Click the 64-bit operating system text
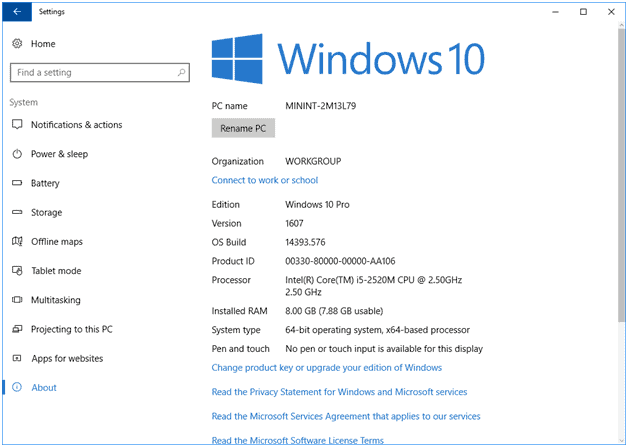 coord(377,330)
